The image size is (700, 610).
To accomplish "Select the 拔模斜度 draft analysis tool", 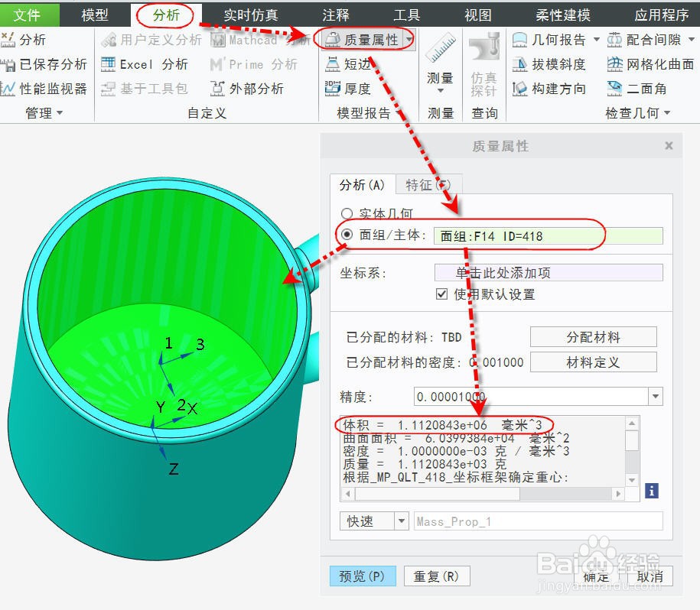I will coord(549,64).
